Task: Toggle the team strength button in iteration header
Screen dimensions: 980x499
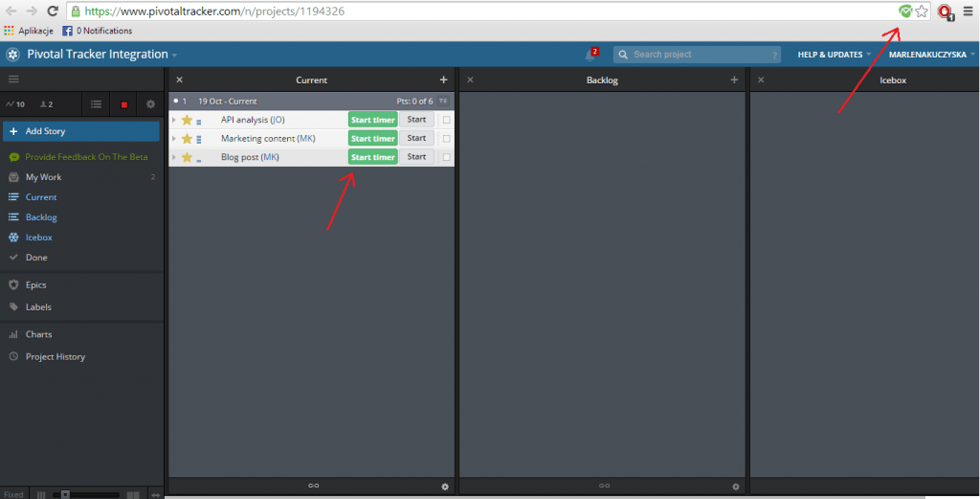Action: coord(443,102)
